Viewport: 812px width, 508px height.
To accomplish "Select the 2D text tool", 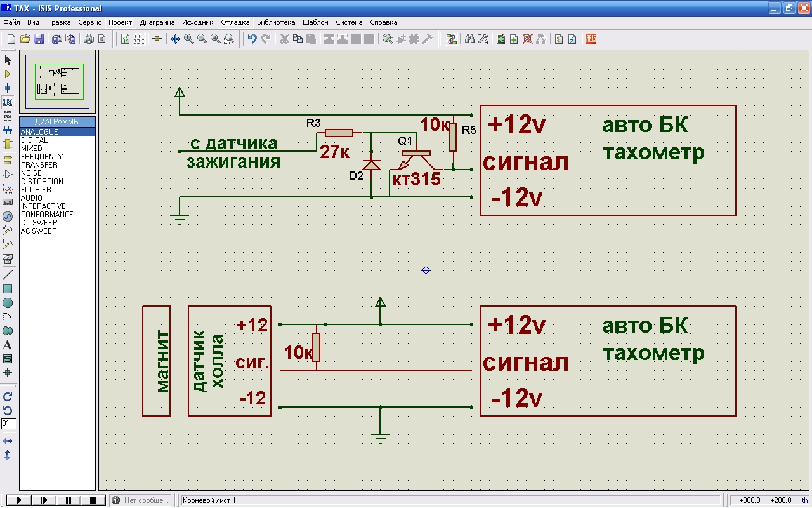I will [x=8, y=345].
